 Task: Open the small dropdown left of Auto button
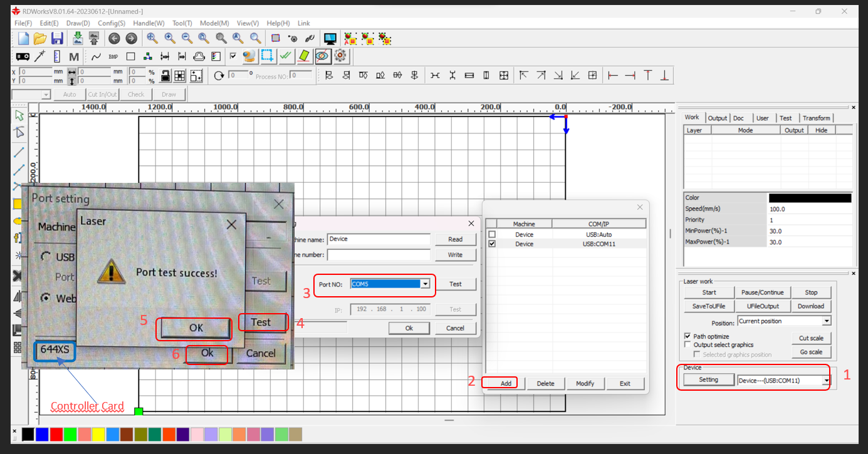[46, 95]
